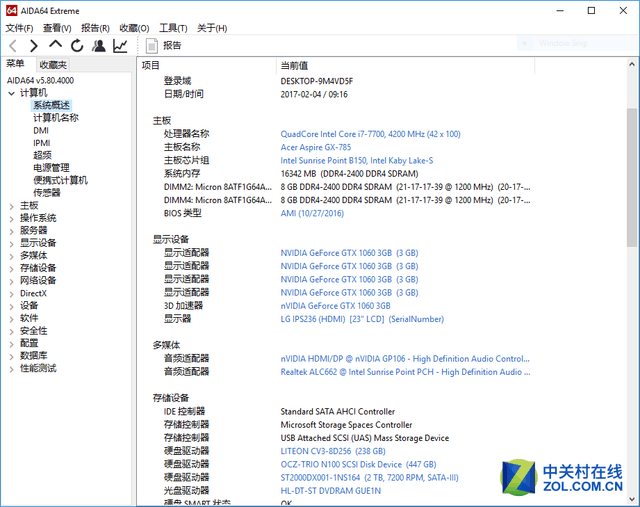Viewport: 640px width, 507px height.
Task: Open the HL-DT-ST DVDRAM GUE1N link
Action: click(x=331, y=491)
